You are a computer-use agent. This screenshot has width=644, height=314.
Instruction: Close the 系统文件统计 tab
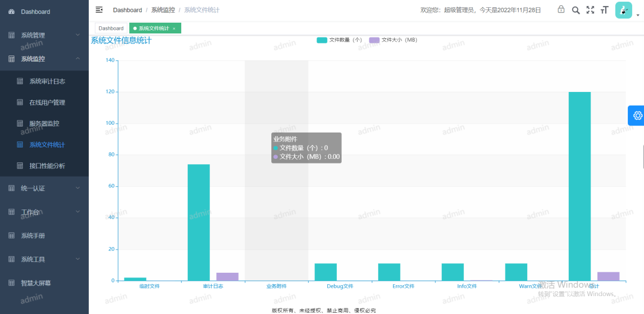[x=174, y=29]
